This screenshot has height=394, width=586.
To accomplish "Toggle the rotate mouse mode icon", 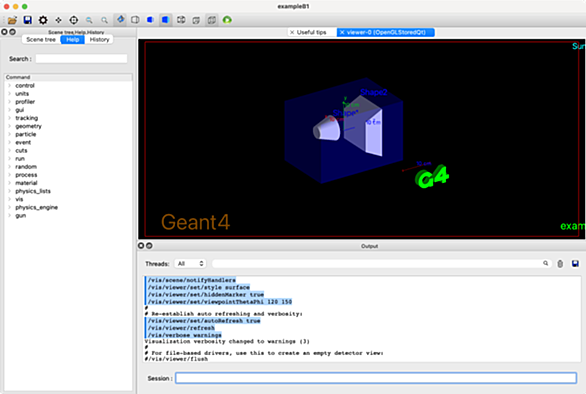I will tap(120, 19).
